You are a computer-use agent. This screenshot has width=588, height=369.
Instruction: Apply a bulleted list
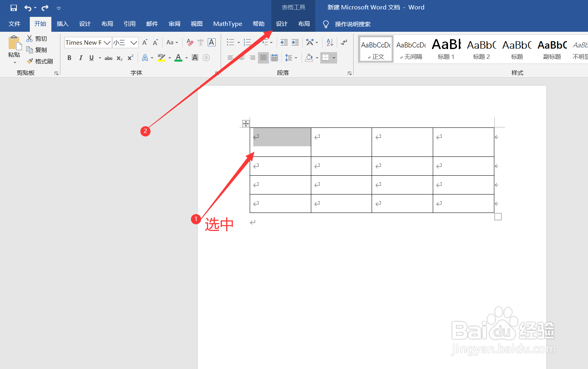click(x=230, y=42)
